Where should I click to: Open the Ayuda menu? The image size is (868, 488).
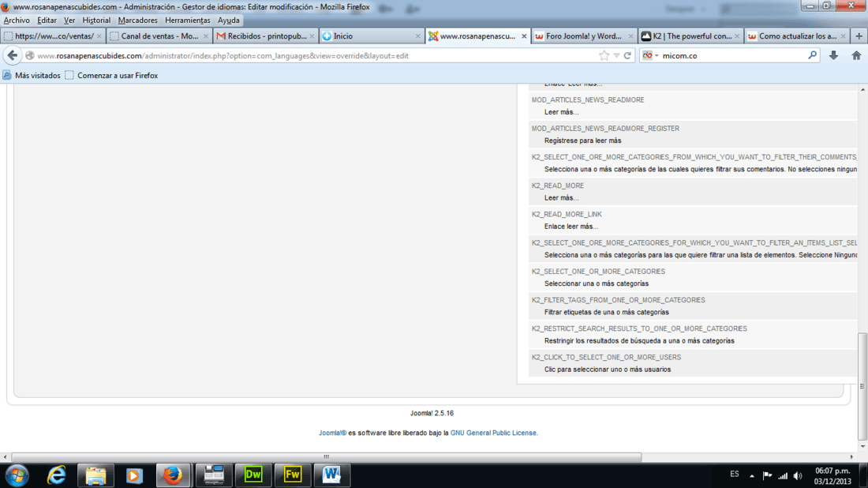pyautogui.click(x=229, y=21)
